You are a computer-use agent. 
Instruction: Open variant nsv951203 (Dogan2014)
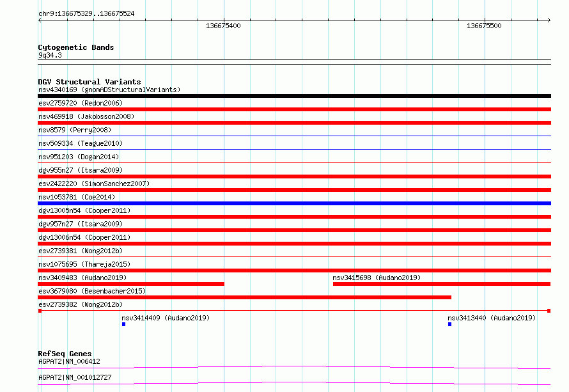click(79, 157)
